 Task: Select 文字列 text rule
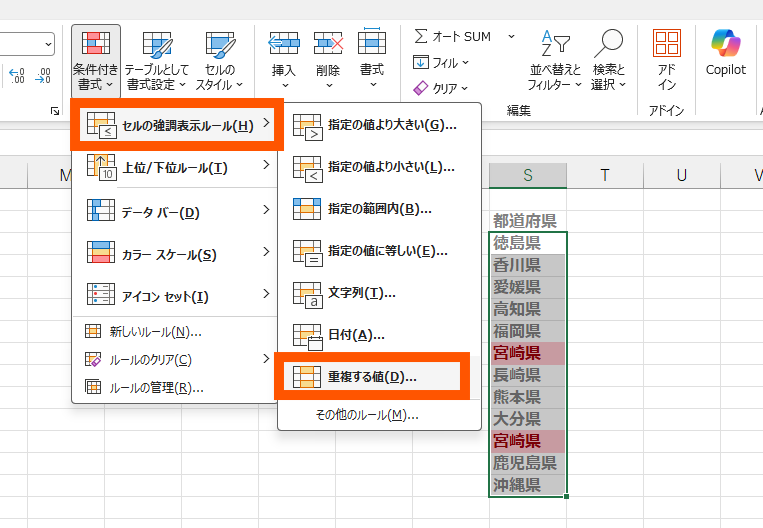[380, 293]
